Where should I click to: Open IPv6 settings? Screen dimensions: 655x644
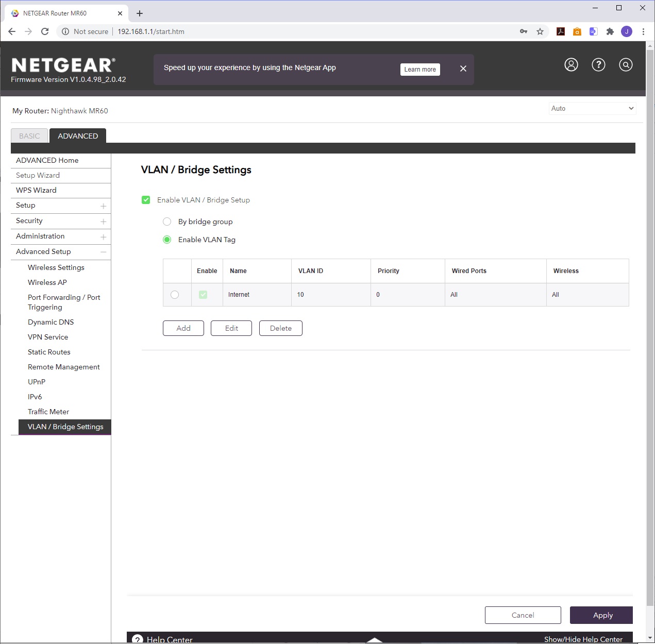[35, 397]
